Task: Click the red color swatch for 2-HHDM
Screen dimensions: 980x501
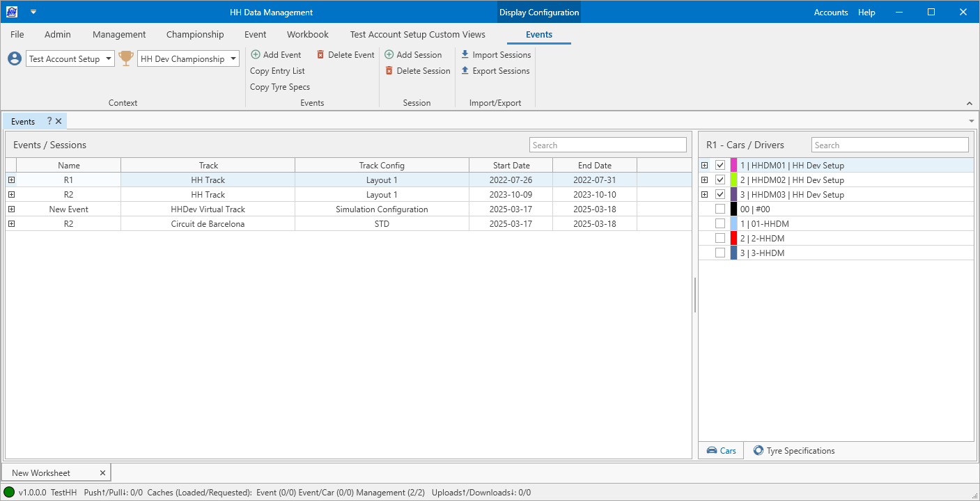Action: [x=734, y=239]
